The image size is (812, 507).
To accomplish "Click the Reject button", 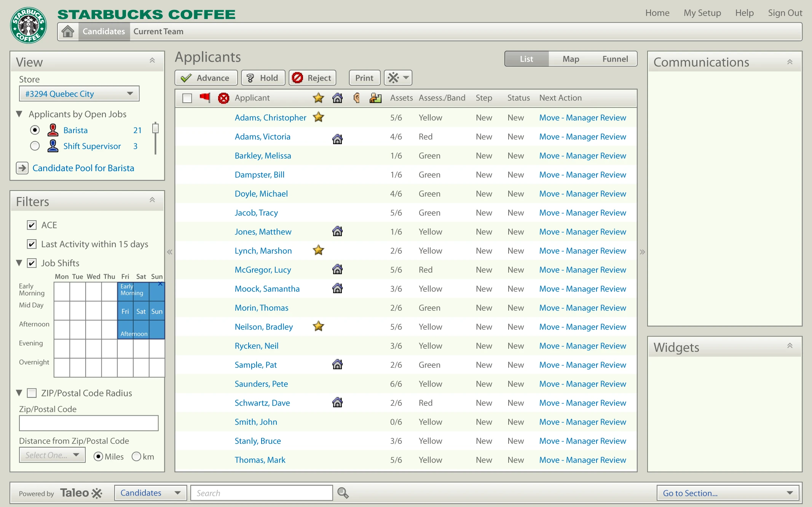I will point(312,78).
